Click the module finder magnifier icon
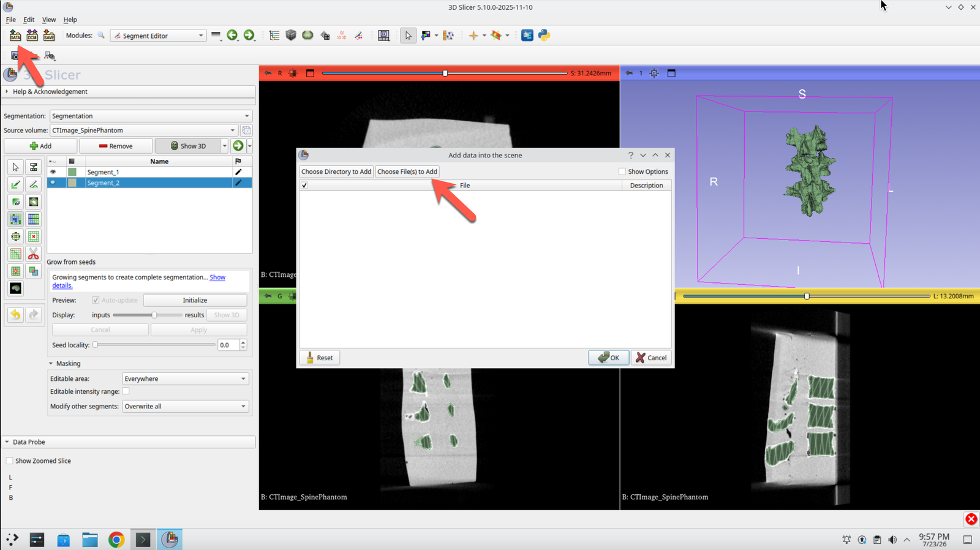980x550 pixels. point(101,36)
